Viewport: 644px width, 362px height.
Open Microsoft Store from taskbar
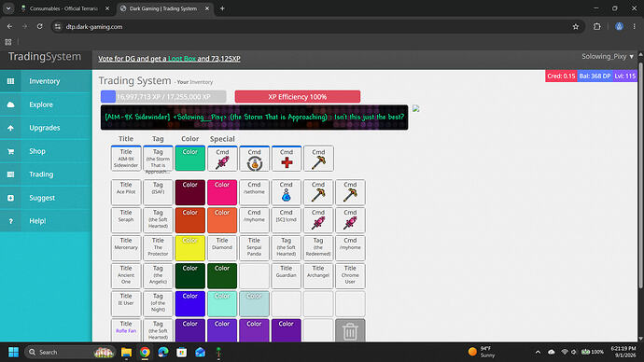pos(182,352)
